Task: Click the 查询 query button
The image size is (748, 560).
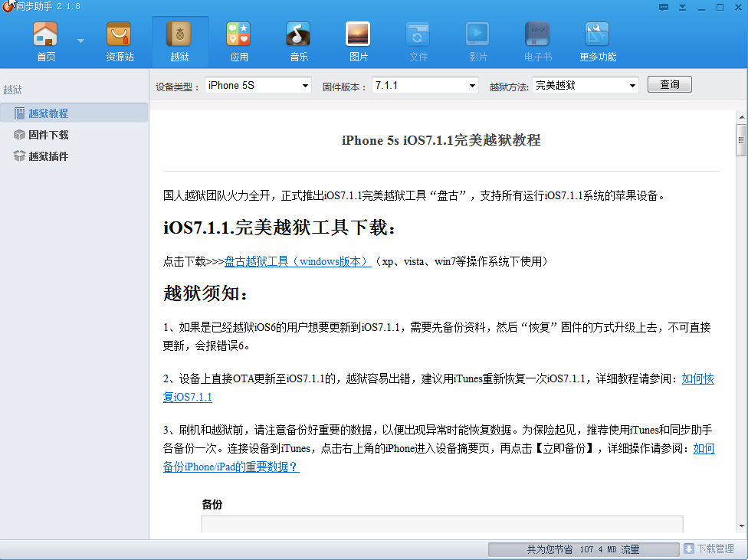Action: pyautogui.click(x=669, y=84)
